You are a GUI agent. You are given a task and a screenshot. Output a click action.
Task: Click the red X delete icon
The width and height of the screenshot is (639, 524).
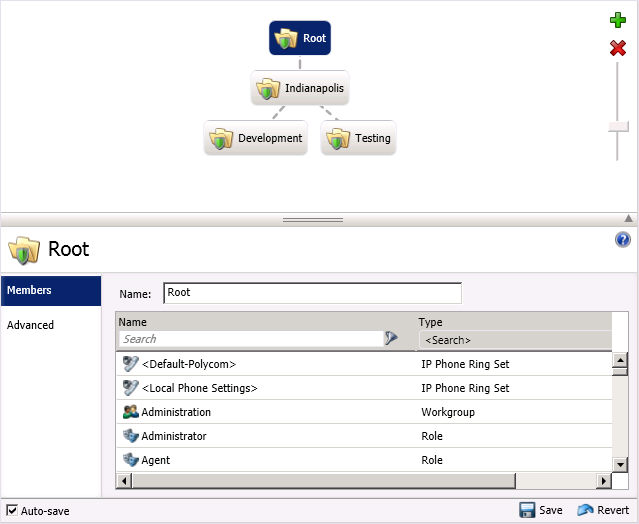point(618,48)
